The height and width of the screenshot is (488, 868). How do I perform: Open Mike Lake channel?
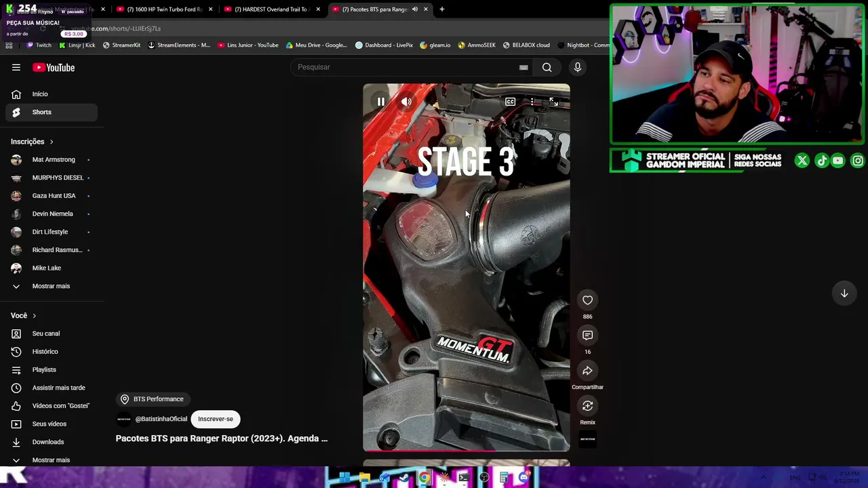click(x=51, y=268)
